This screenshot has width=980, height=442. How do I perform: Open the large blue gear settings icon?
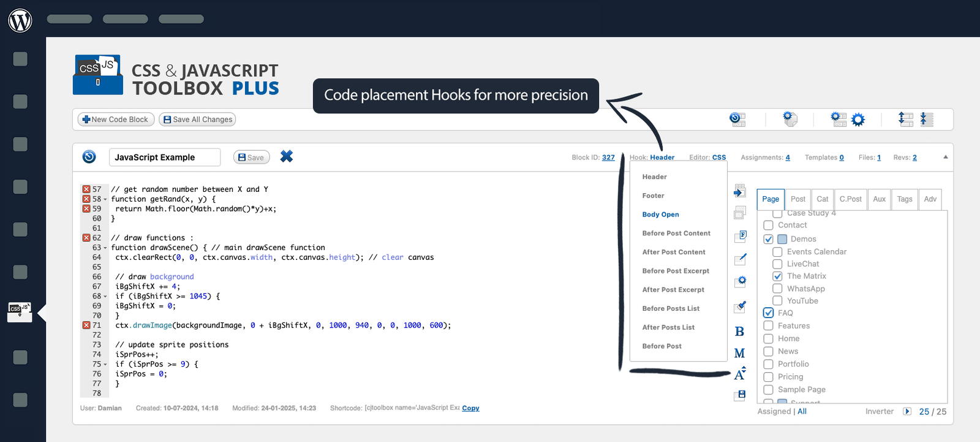pyautogui.click(x=858, y=120)
